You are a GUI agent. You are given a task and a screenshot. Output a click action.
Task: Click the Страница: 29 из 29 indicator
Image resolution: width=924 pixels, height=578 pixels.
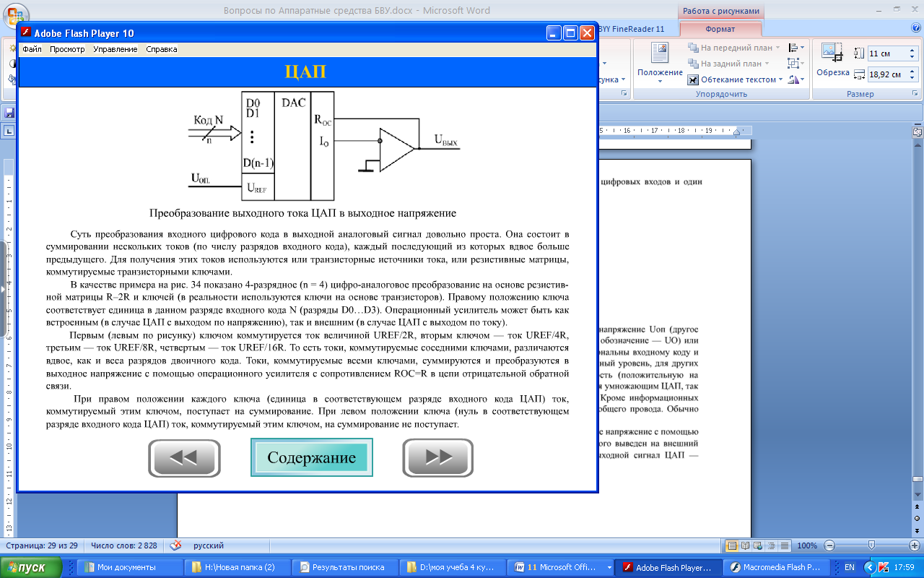coord(42,545)
